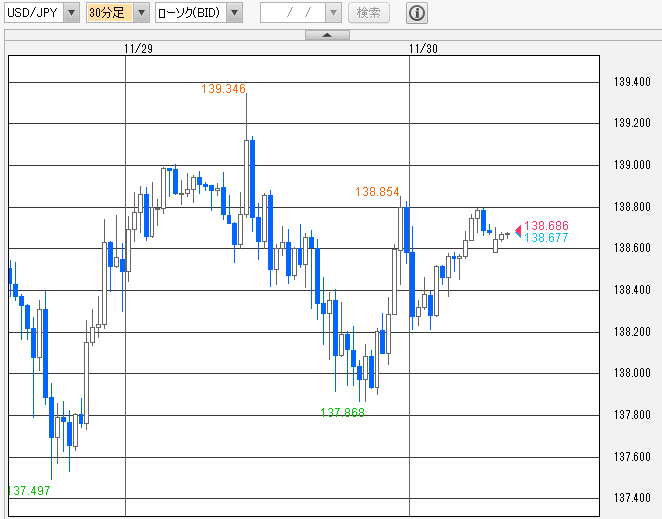The height and width of the screenshot is (519, 662).
Task: Click the 138.200 price axis label
Action: pos(632,332)
